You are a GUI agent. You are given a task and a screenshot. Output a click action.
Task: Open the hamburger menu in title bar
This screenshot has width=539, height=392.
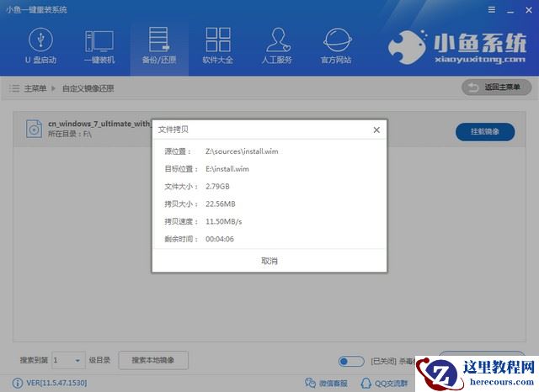[492, 10]
